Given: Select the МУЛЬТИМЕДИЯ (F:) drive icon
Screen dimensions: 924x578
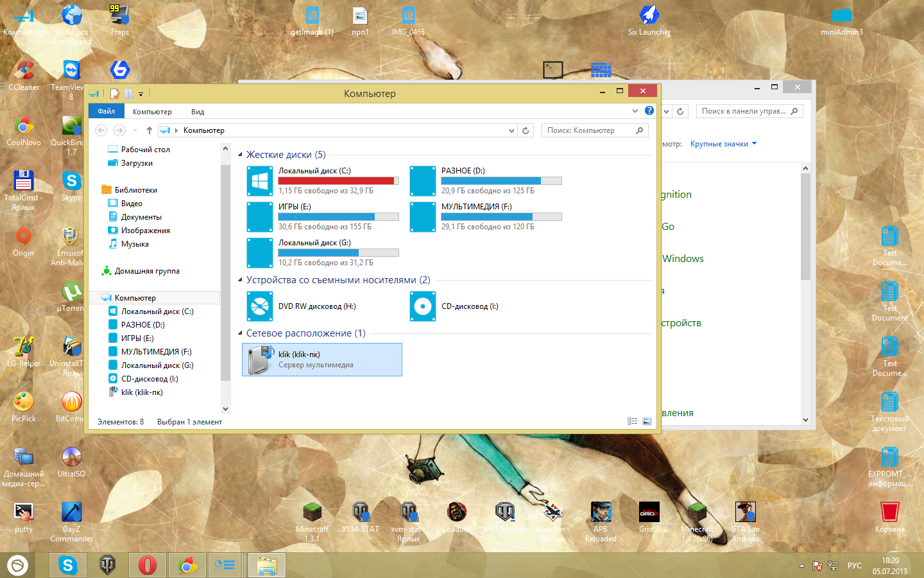Looking at the screenshot, I should click(x=423, y=217).
